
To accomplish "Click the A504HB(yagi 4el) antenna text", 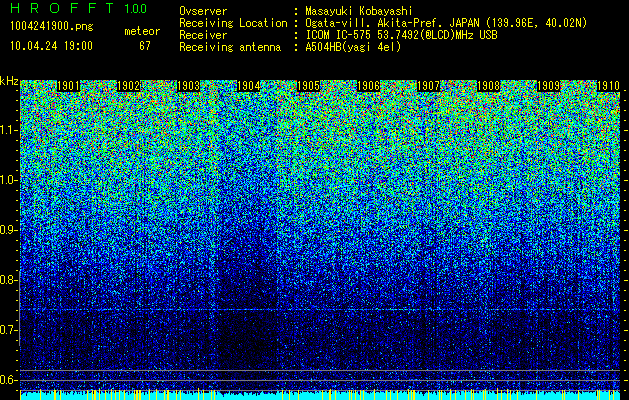I will (x=353, y=47).
